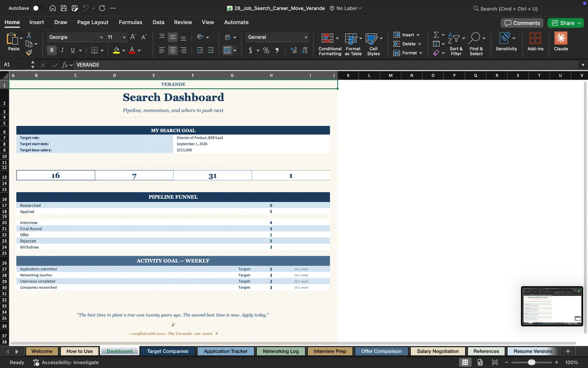Open the No Label sensitivity dropdown
The image size is (588, 368).
[x=345, y=8]
